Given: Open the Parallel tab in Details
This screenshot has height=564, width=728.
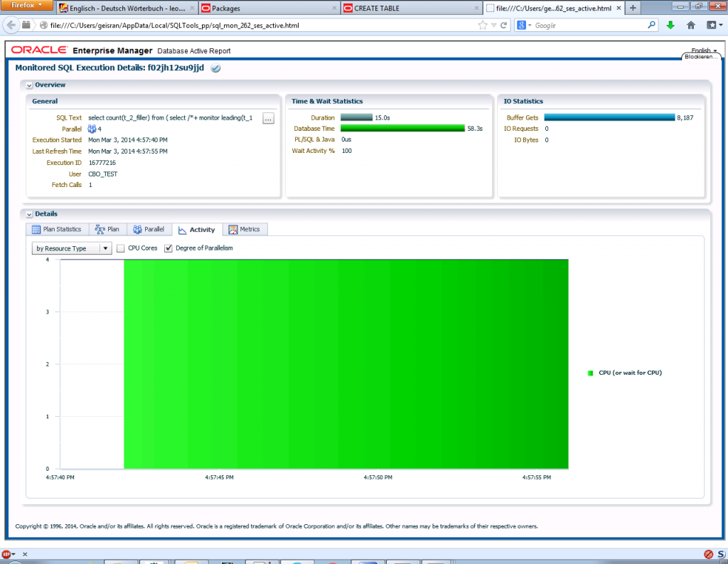Looking at the screenshot, I should 149,229.
